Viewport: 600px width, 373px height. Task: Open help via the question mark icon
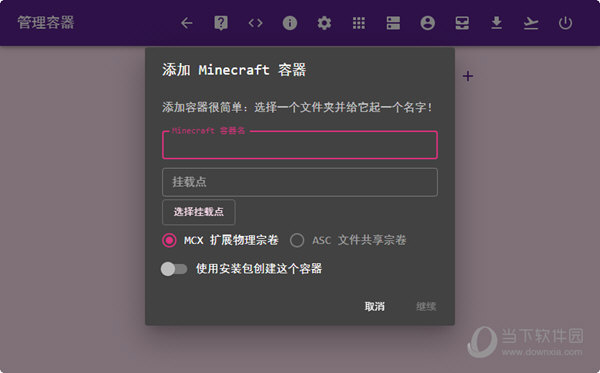tap(221, 23)
